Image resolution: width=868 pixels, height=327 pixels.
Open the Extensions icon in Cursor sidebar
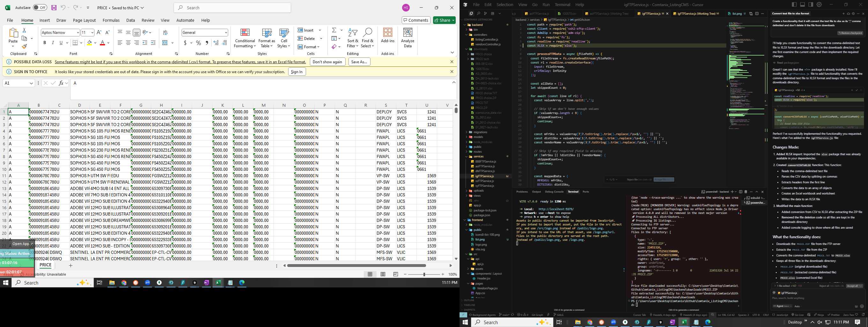coord(492,13)
